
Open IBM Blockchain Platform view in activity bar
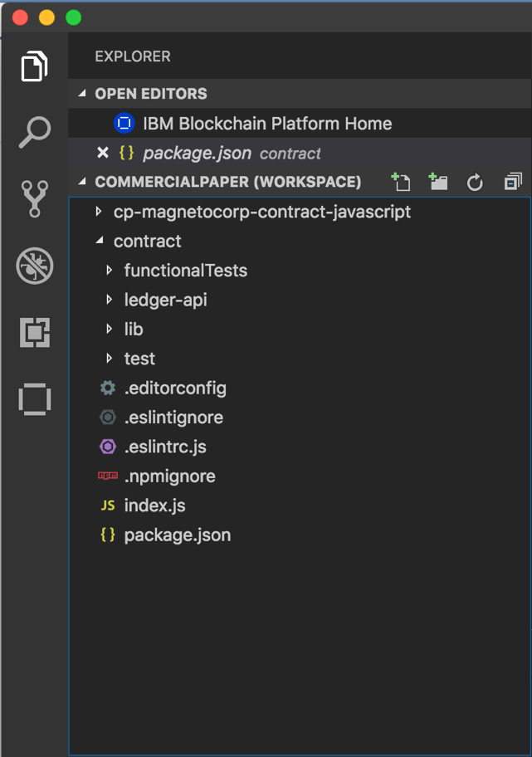tap(34, 399)
